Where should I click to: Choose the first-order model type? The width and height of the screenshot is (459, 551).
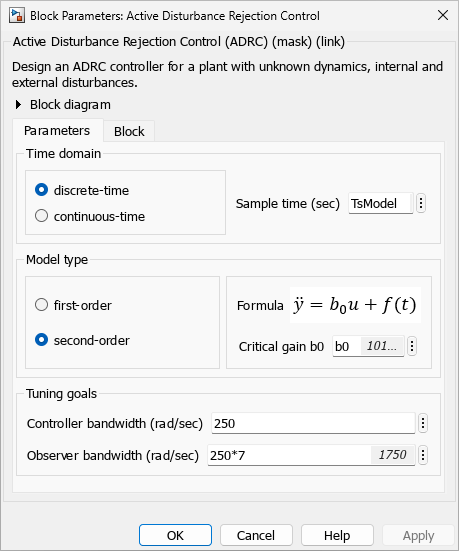point(41,305)
